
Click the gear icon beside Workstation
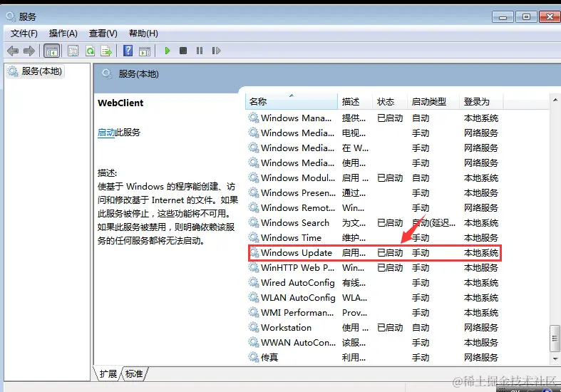coord(254,327)
